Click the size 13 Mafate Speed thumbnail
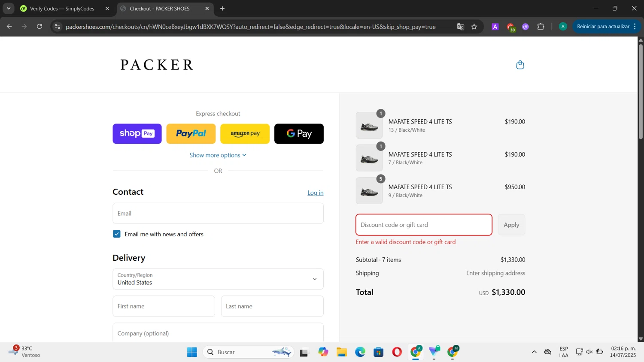644x362 pixels. [369, 126]
